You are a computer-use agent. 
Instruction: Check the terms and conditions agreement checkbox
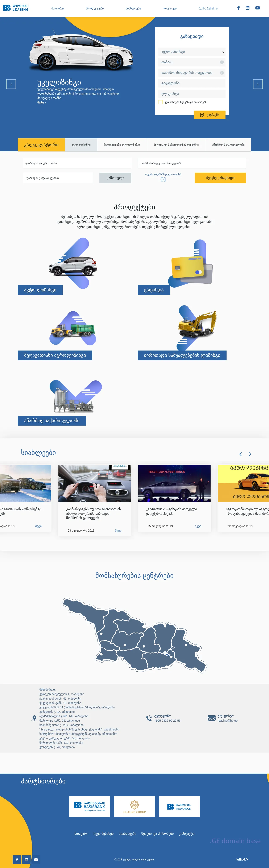pos(160,102)
